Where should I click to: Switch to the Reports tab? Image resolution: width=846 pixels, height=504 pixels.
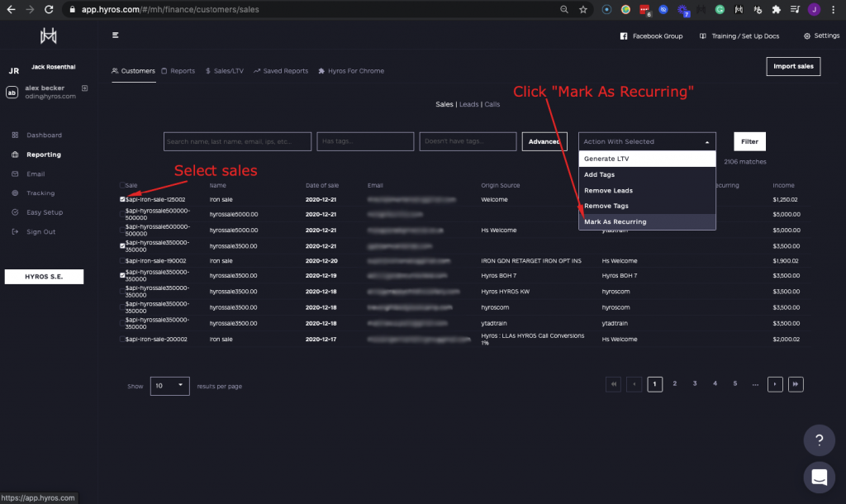178,71
